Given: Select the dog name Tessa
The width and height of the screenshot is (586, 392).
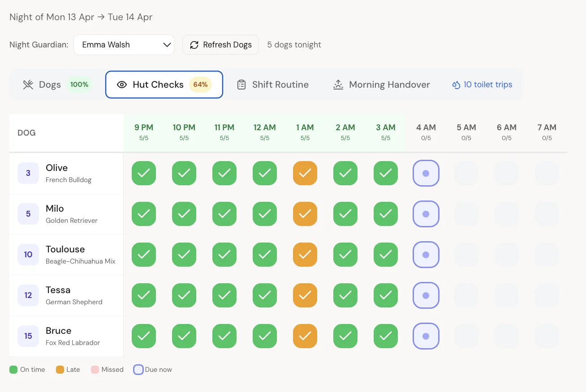Looking at the screenshot, I should click(58, 290).
